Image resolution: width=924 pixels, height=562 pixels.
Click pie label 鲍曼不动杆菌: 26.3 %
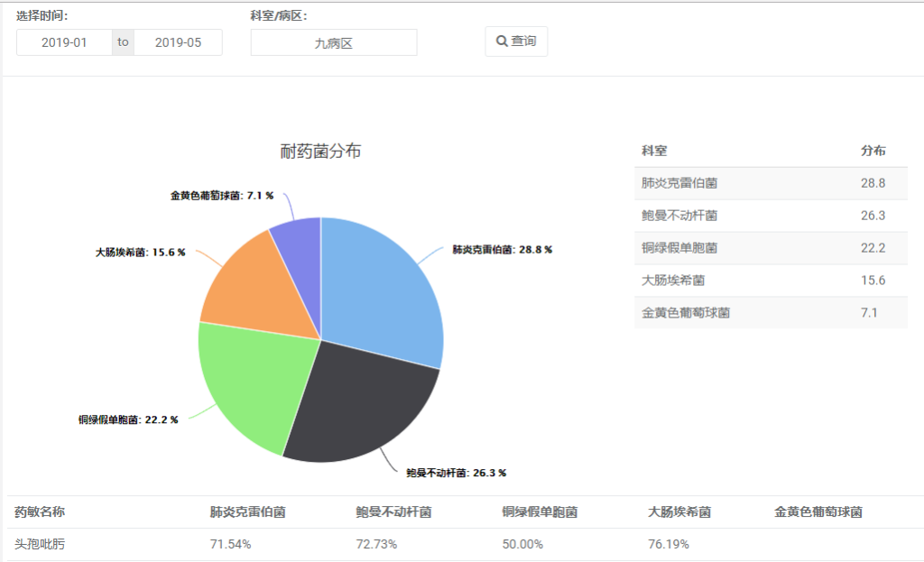coord(456,473)
